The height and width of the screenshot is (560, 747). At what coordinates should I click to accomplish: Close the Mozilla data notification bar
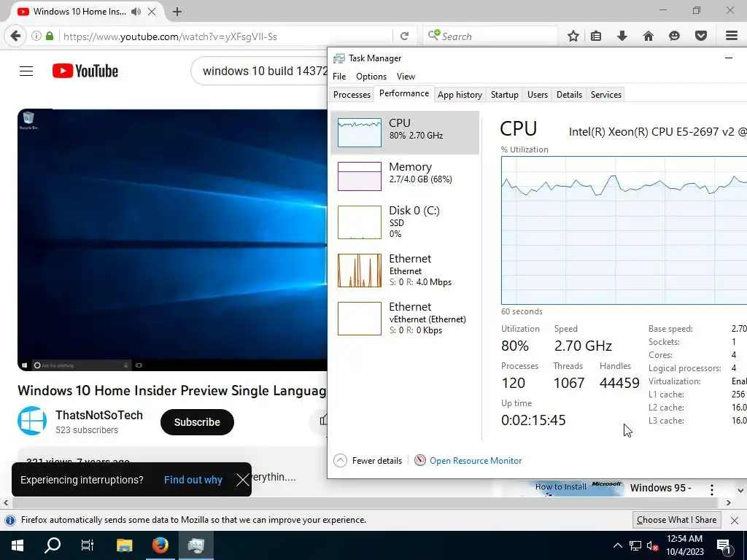(735, 520)
